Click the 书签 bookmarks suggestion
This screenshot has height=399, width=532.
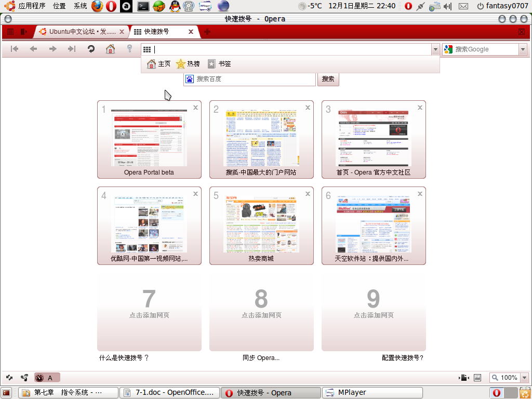pos(219,64)
